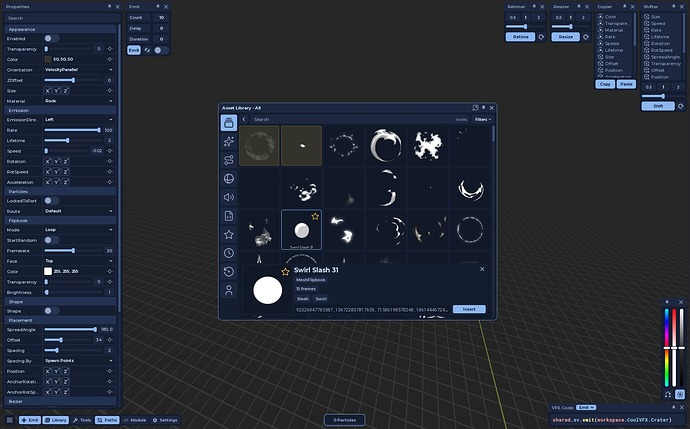Show favorites using the sidebar star icon
The width and height of the screenshot is (690, 429).
point(228,235)
